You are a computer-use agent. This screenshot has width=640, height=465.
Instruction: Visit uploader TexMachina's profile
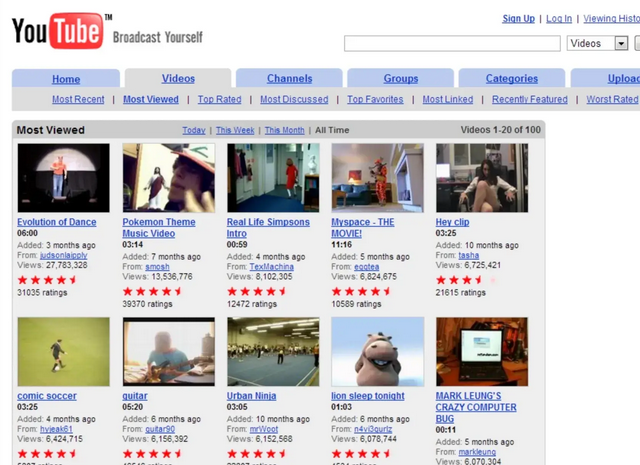[x=271, y=267]
